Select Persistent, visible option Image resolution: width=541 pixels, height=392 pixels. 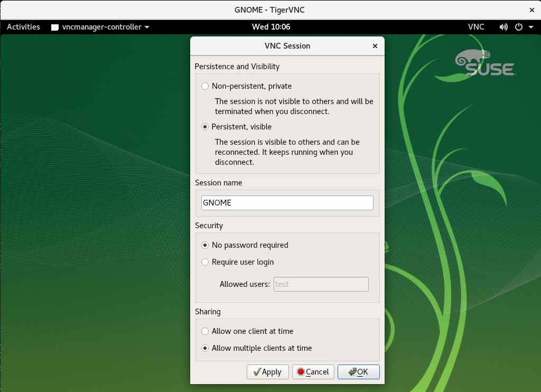[205, 127]
